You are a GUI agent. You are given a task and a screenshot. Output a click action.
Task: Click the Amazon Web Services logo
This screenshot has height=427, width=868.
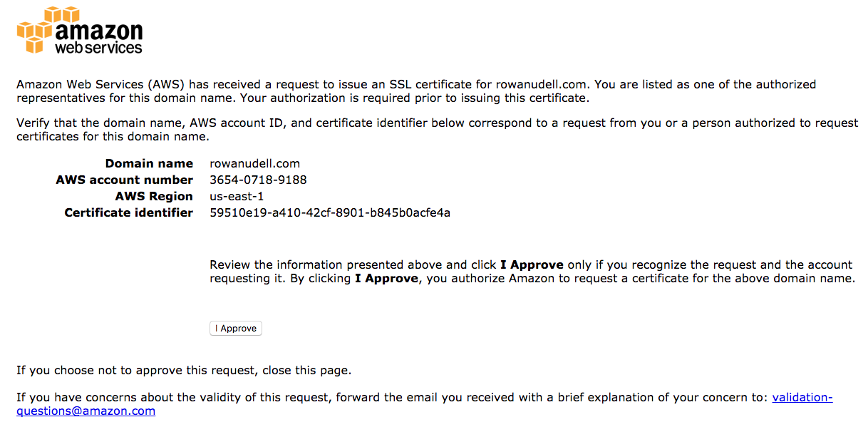click(80, 31)
